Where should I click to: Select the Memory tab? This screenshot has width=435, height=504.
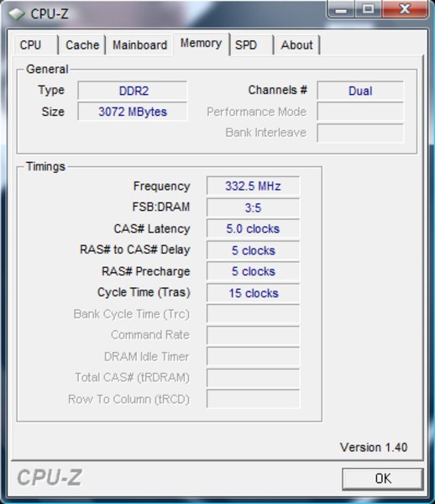[201, 44]
